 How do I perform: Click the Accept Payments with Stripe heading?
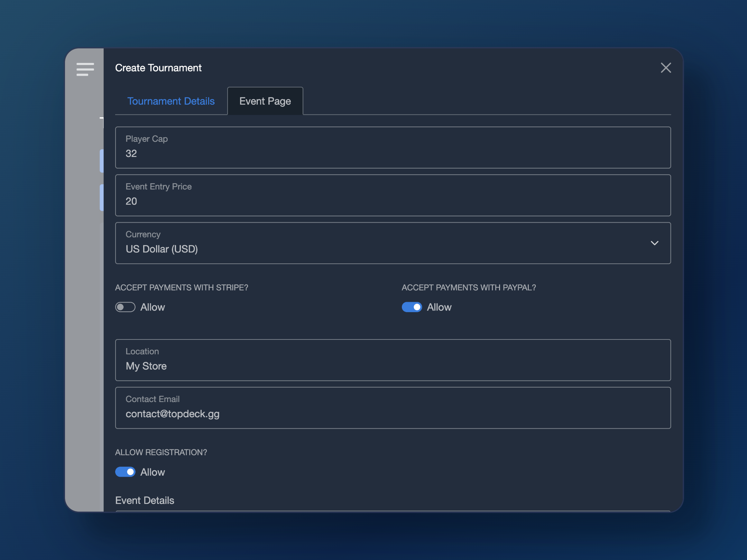coord(182,287)
